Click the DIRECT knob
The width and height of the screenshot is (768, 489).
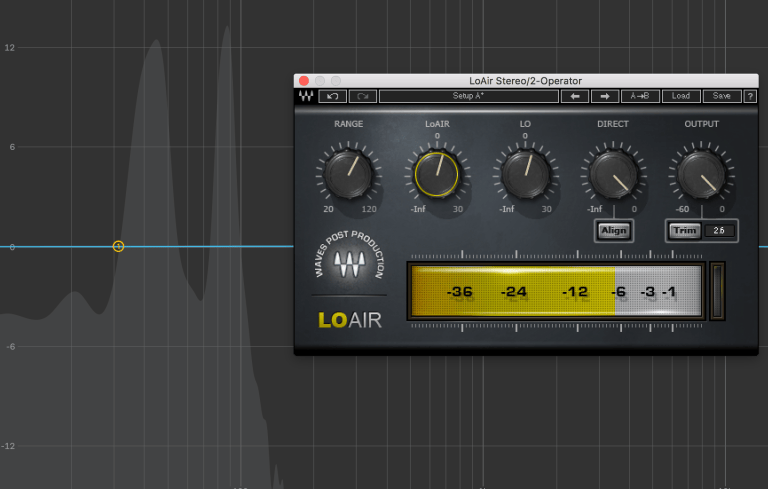tap(613, 174)
